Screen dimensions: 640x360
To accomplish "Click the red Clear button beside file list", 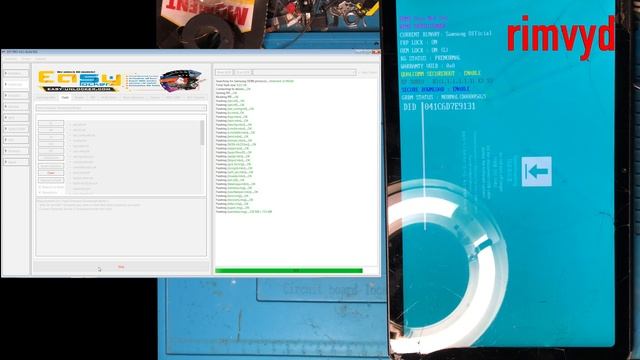I will [x=51, y=173].
